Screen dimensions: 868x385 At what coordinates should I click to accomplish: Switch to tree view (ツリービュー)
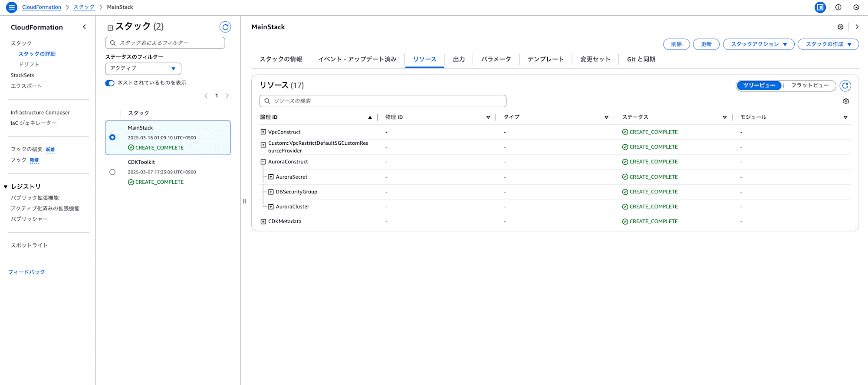tap(759, 85)
